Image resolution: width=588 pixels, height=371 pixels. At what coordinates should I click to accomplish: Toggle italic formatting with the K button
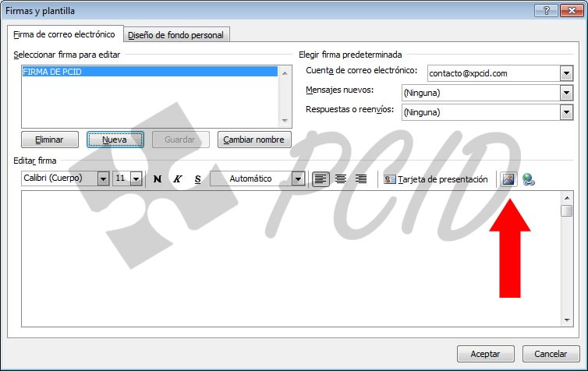point(177,178)
